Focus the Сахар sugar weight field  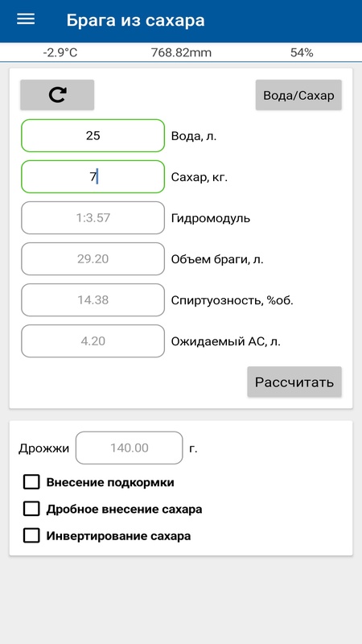93,176
